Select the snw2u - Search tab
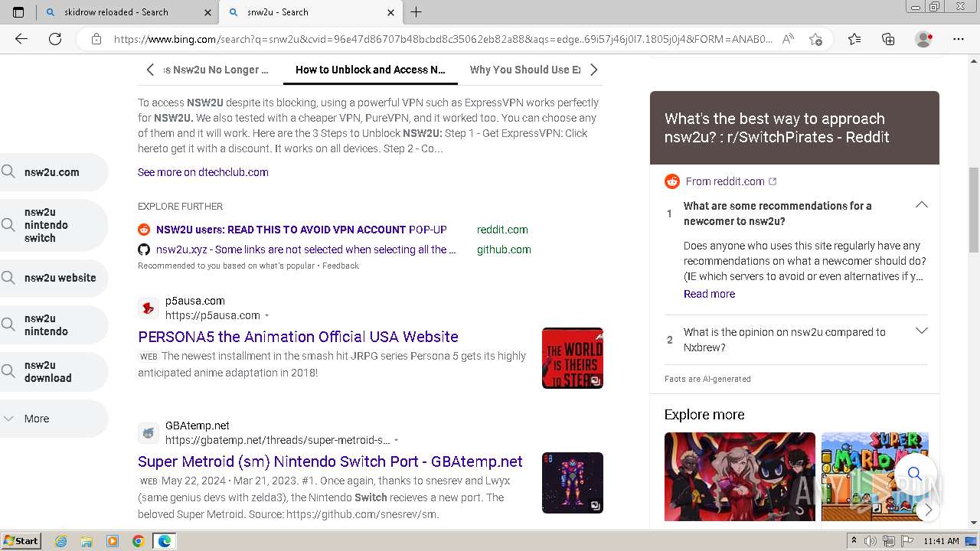Image resolution: width=980 pixels, height=551 pixels. point(278,12)
